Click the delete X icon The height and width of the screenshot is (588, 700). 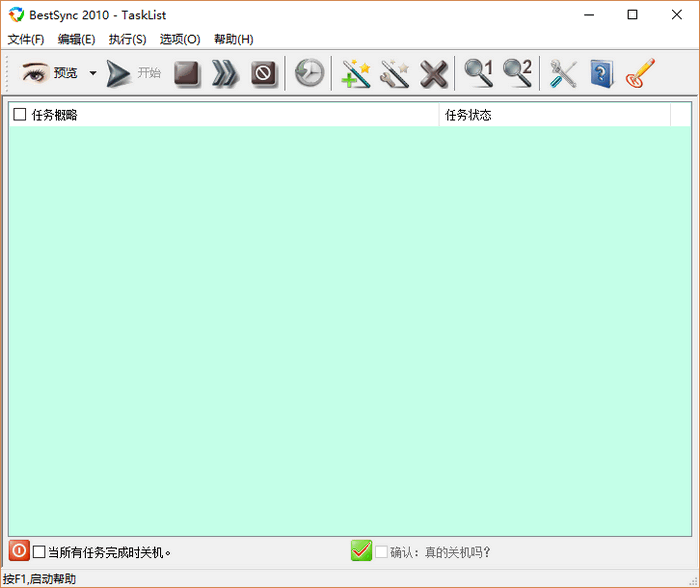433,74
